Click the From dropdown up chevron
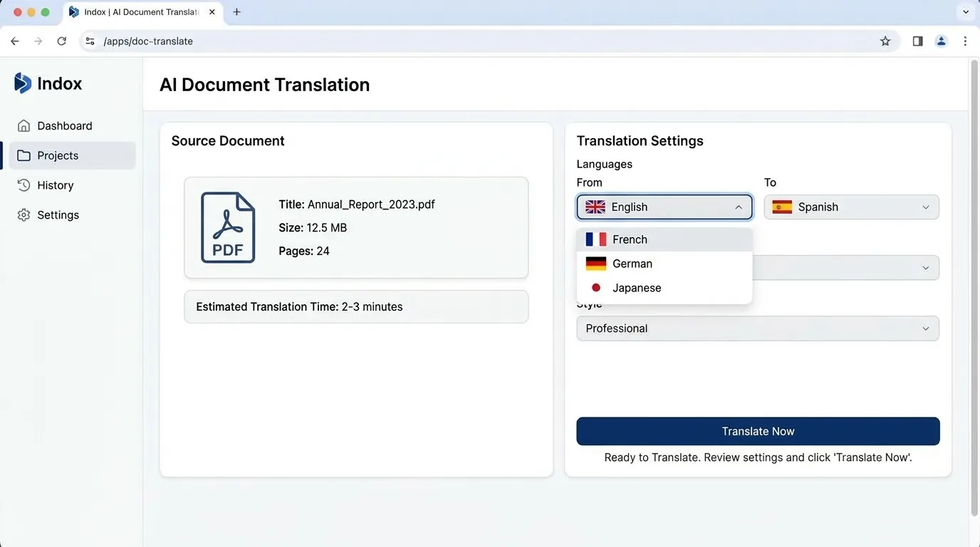Screen dimensions: 980x547 pos(739,207)
